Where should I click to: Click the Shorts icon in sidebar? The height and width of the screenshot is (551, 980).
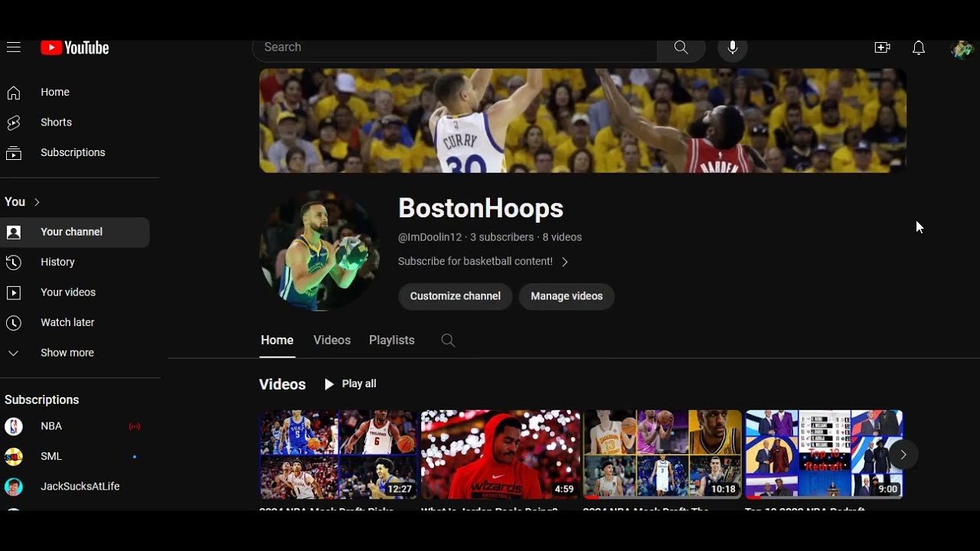click(14, 122)
